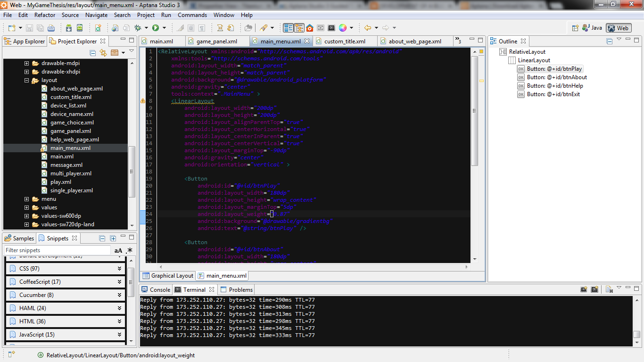Screen dimensions: 644x362
Task: Collapse all snippets icon in Snippets panel
Action: click(x=102, y=239)
